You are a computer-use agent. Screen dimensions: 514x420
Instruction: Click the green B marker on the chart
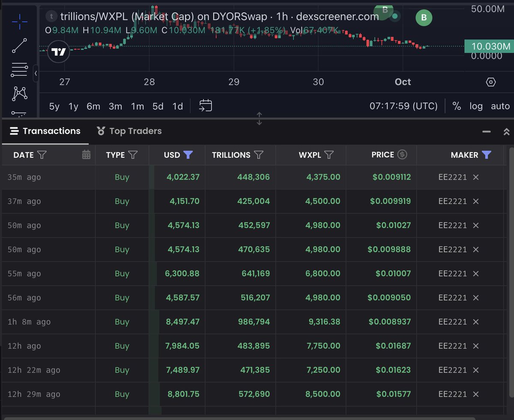click(x=424, y=18)
